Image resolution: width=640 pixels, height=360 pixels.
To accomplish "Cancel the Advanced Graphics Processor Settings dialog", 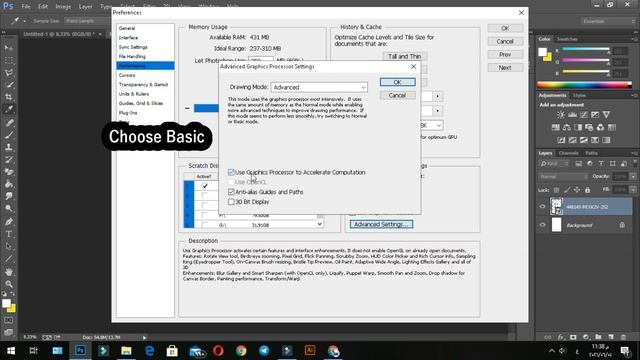I will point(398,95).
